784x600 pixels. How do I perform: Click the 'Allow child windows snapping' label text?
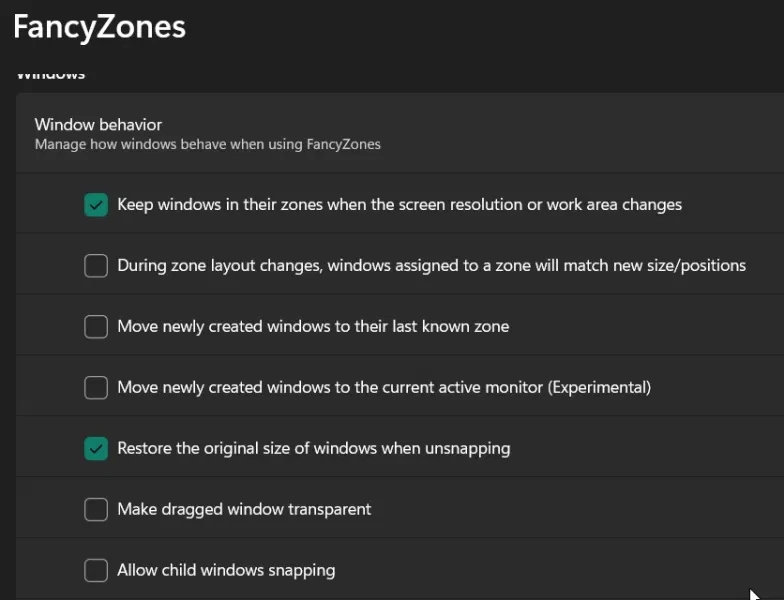(226, 570)
